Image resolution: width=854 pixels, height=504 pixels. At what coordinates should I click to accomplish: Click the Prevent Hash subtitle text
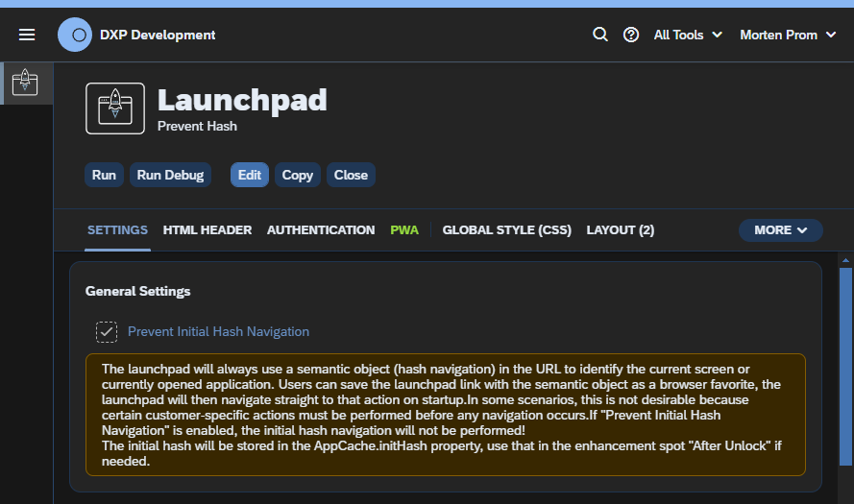(197, 126)
